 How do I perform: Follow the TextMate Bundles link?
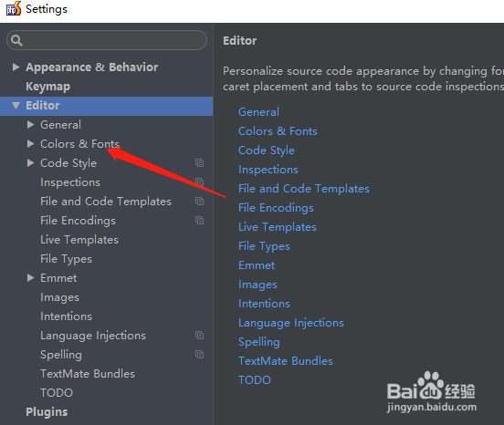pyautogui.click(x=286, y=361)
